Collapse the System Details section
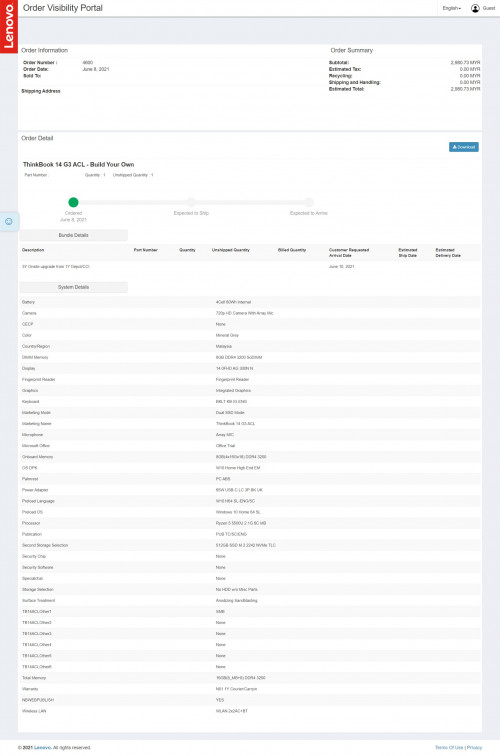 pos(73,287)
